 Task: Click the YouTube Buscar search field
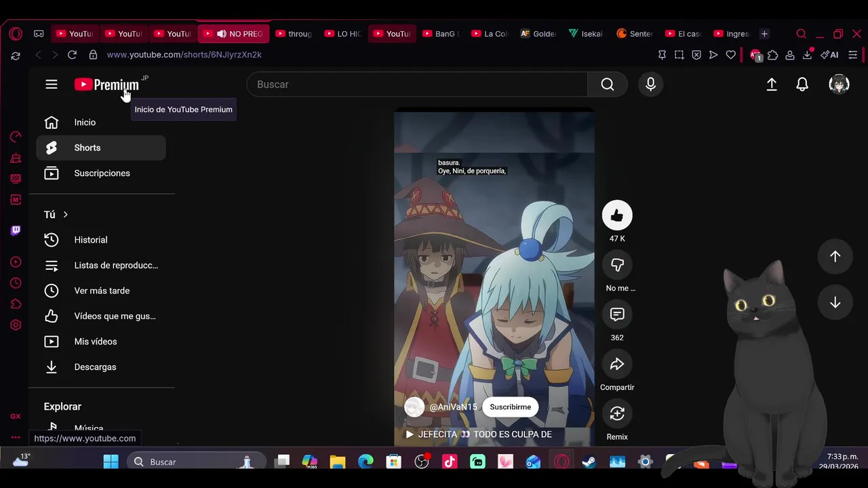[417, 84]
